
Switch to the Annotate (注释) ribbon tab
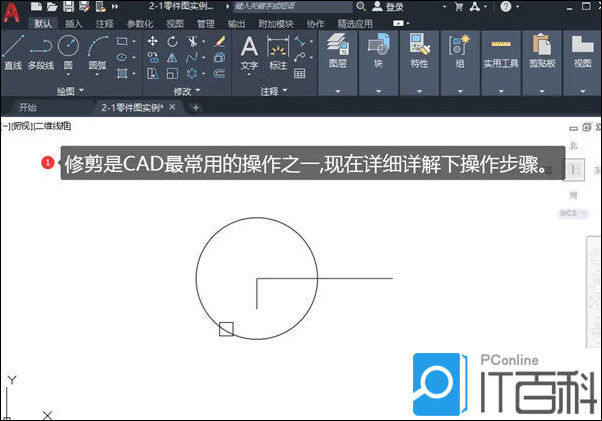[105, 24]
